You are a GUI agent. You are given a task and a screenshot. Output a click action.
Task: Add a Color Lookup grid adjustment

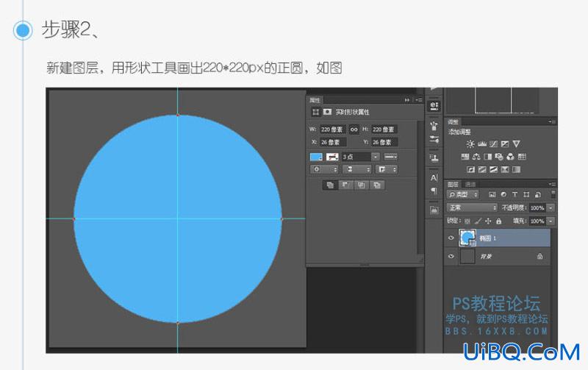pos(522,157)
